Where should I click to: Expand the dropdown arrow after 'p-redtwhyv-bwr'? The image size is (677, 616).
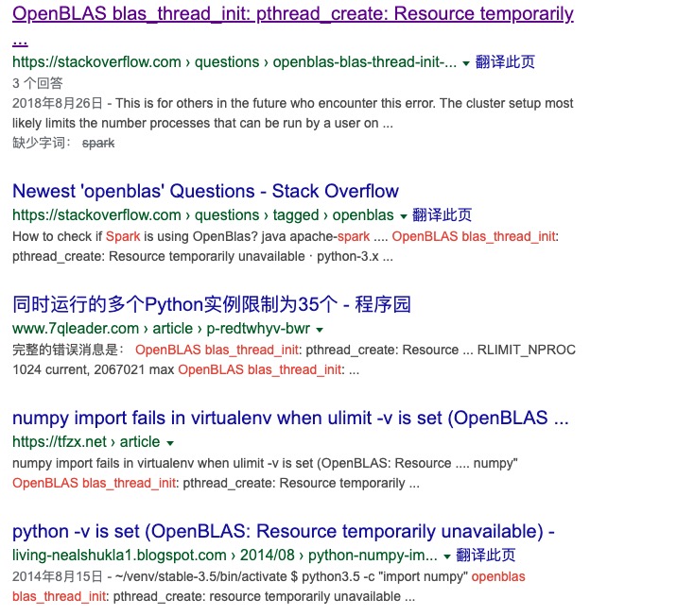(x=320, y=330)
